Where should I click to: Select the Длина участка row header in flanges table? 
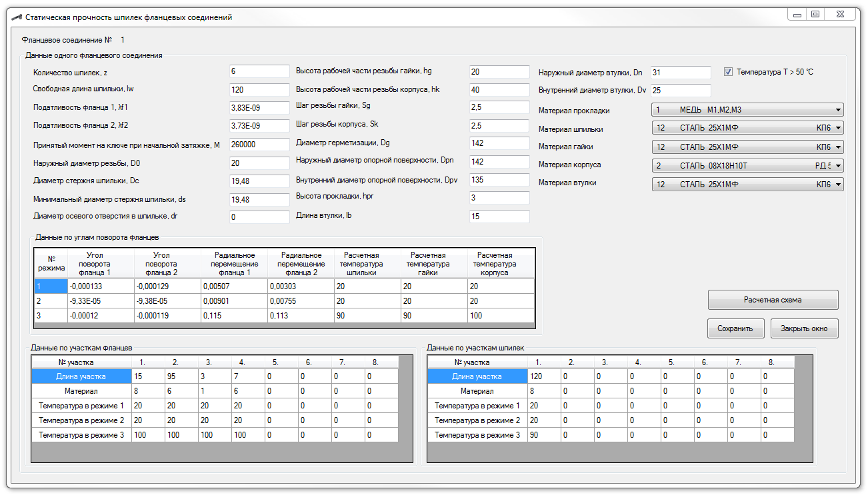pyautogui.click(x=81, y=376)
